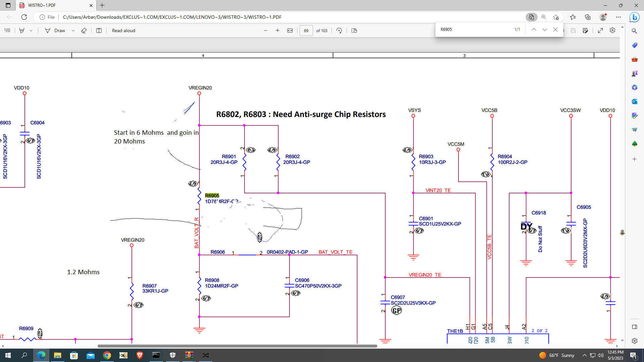Toggle the Draw tool
Viewport: 644px width, 362px height.
55,31
